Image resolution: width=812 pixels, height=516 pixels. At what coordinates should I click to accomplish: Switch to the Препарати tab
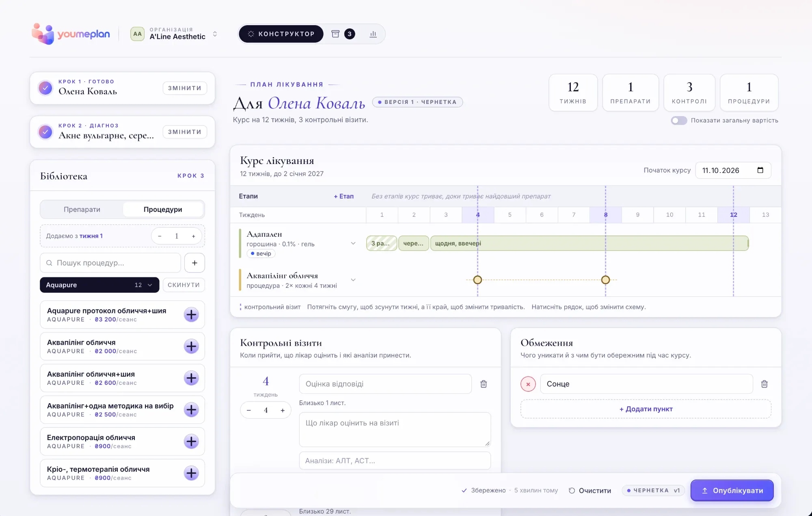point(82,209)
